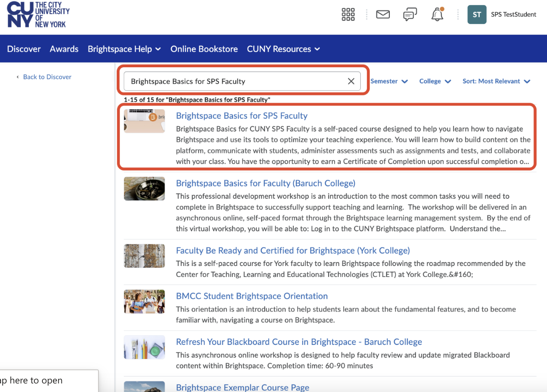Screen dimensions: 547x392
Task: Open the subscription alerts chat icon
Action: pos(410,14)
